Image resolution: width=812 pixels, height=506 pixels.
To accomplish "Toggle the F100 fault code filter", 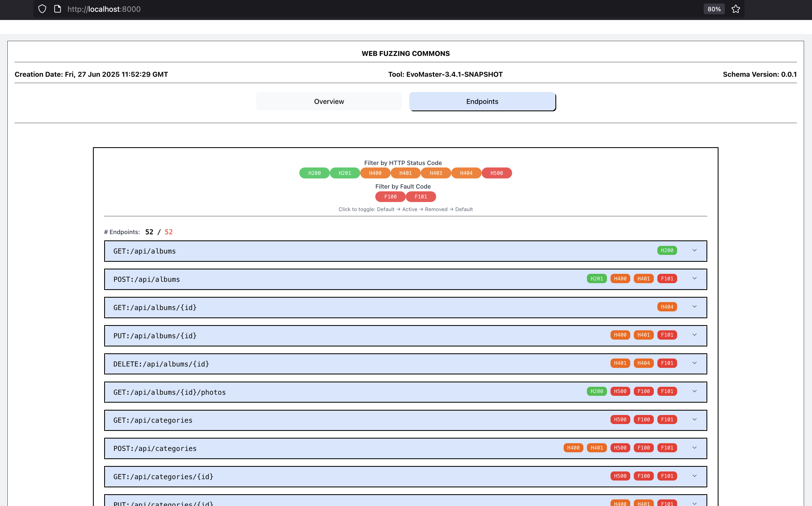I will [390, 197].
